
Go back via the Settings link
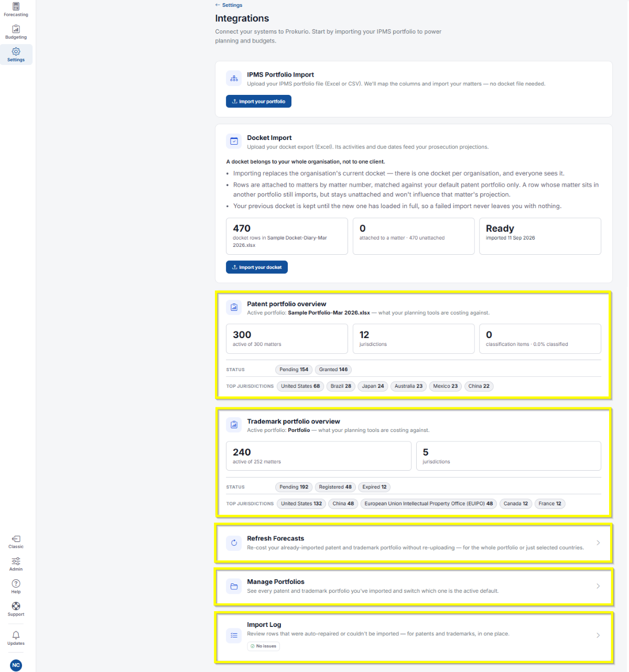[x=229, y=5]
